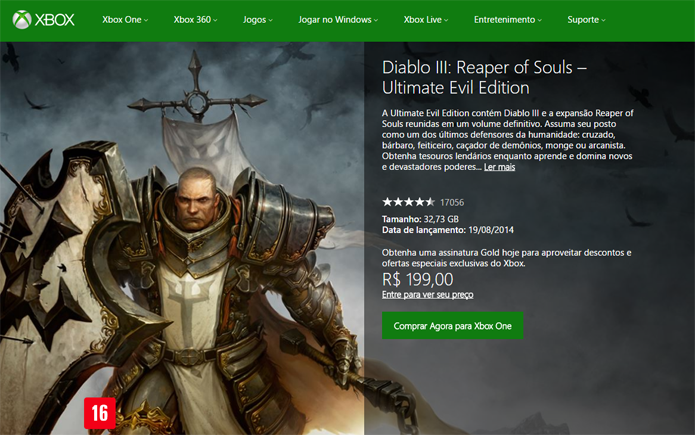695x435 pixels.
Task: Expand the Jogos menu
Action: [x=258, y=20]
